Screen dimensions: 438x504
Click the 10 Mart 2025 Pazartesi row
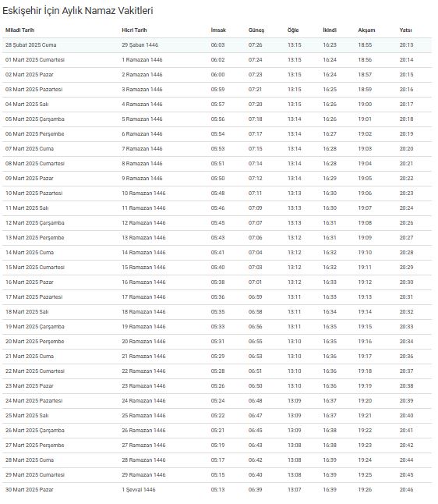pyautogui.click(x=217, y=193)
